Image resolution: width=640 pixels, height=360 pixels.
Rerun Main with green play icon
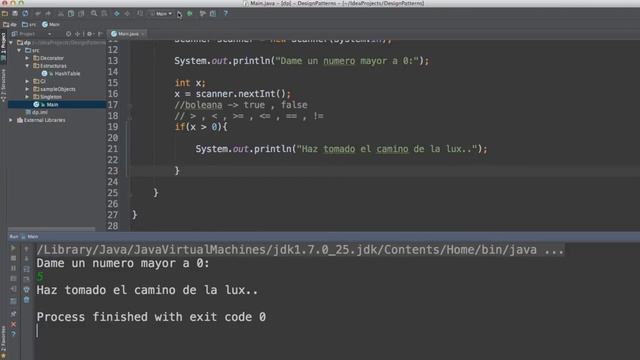pos(13,248)
